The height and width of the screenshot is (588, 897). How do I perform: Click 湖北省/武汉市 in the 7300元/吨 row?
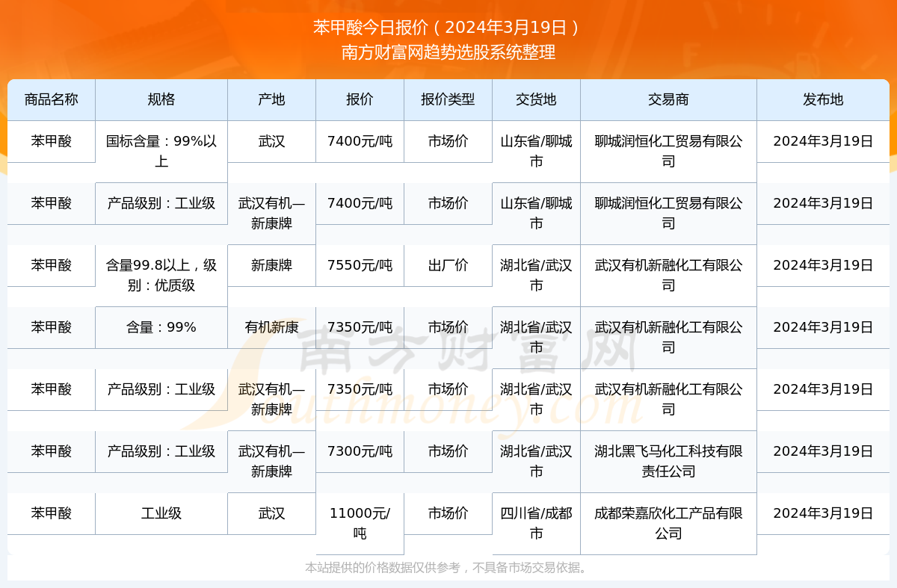pyautogui.click(x=537, y=461)
